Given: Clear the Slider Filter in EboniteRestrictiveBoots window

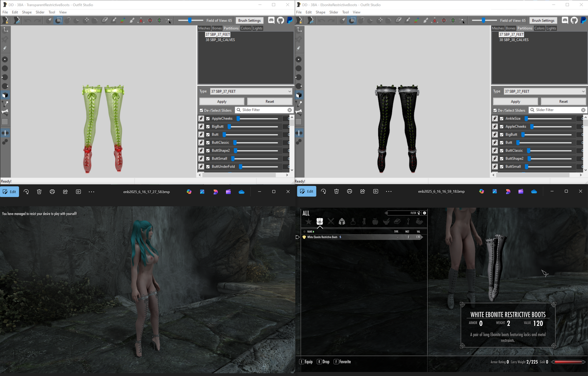Looking at the screenshot, I should point(583,110).
